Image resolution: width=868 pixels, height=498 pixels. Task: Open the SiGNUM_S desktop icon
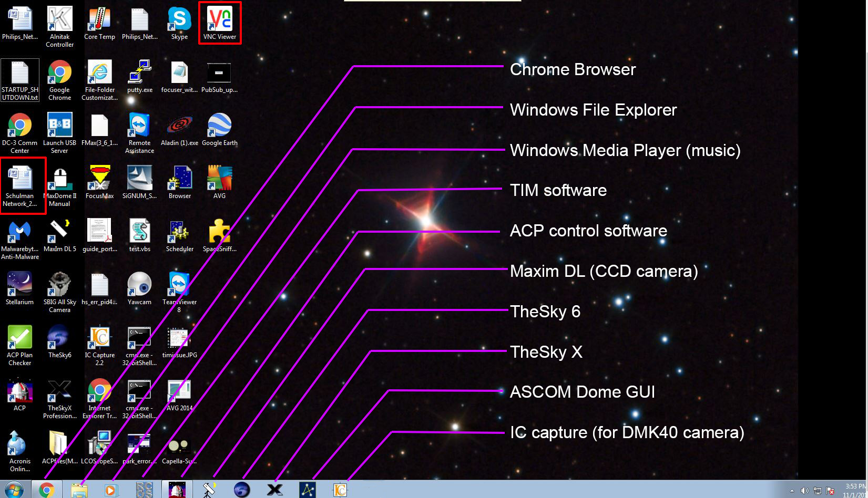[x=139, y=182]
